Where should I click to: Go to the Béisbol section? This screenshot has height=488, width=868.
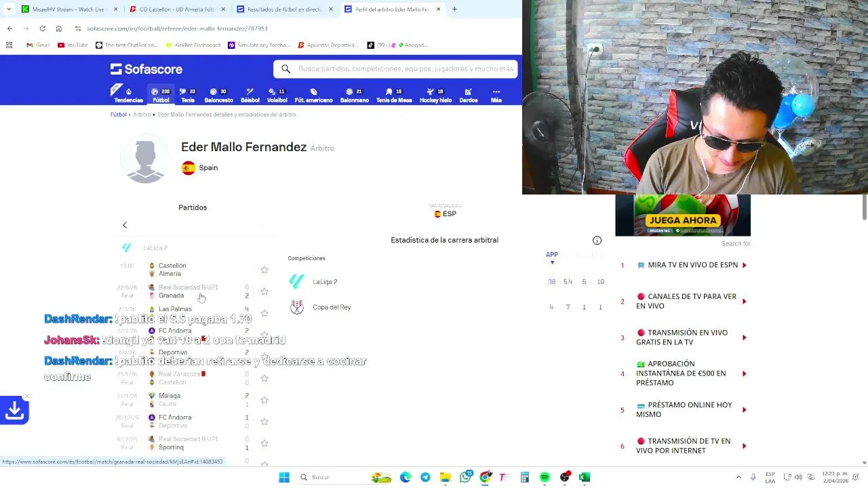250,95
